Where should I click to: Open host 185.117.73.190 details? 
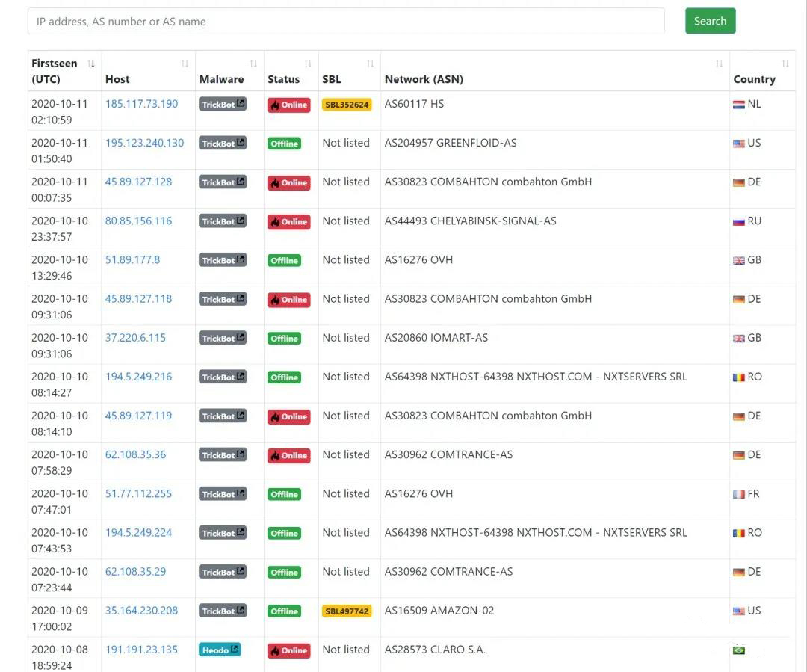click(x=141, y=104)
